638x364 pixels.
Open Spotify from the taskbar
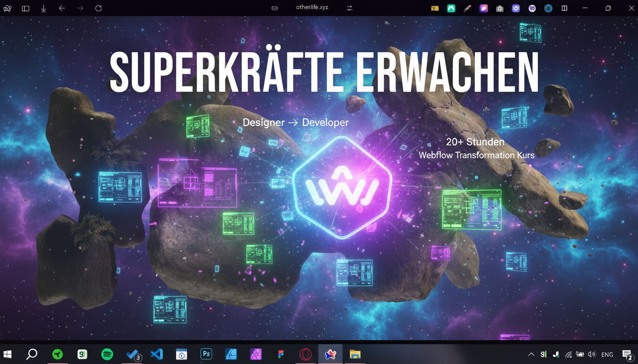[107, 354]
